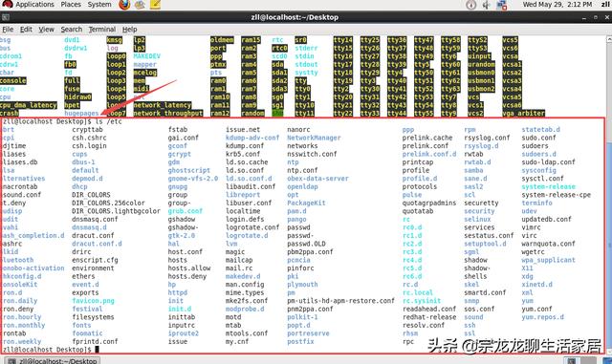Image resolution: width=612 pixels, height=364 pixels.
Task: Open the terminal window menu icon in title bar
Action: click(5, 17)
